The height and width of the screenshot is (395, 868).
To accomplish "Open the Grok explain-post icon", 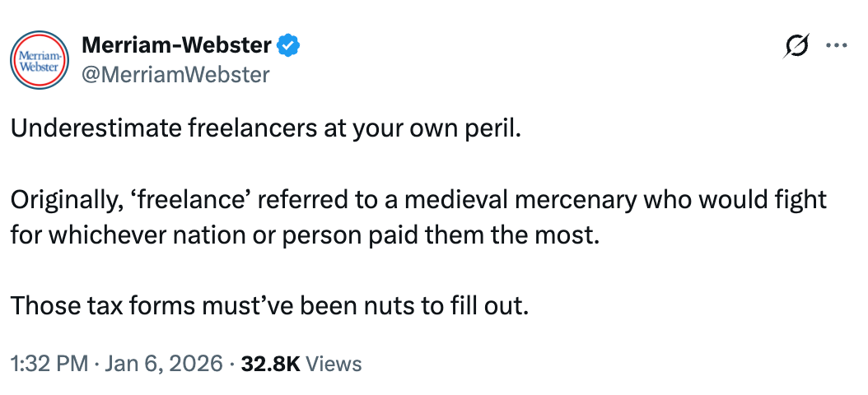I will point(798,46).
